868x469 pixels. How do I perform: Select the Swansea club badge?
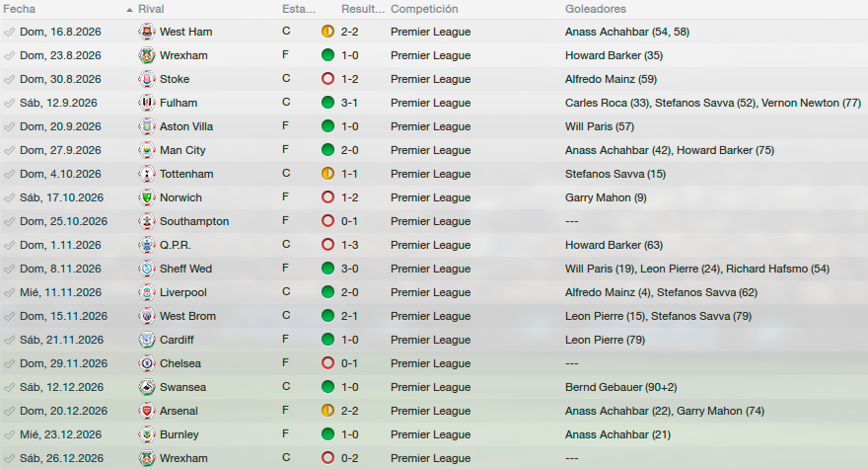[147, 387]
